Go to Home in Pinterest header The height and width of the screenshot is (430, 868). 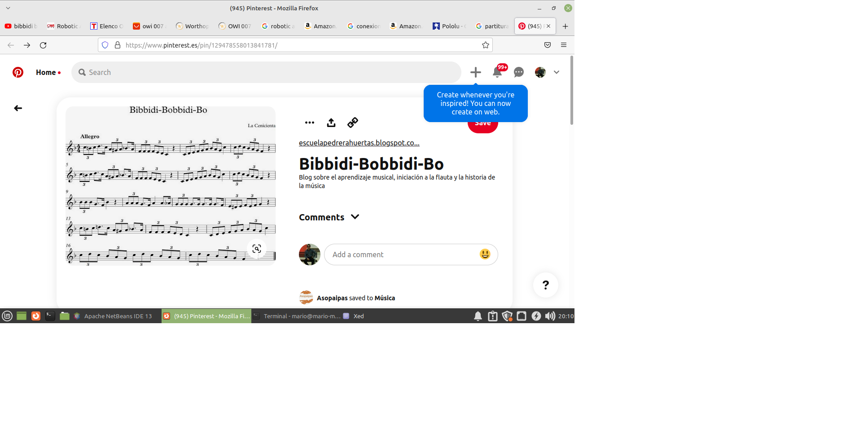(46, 72)
